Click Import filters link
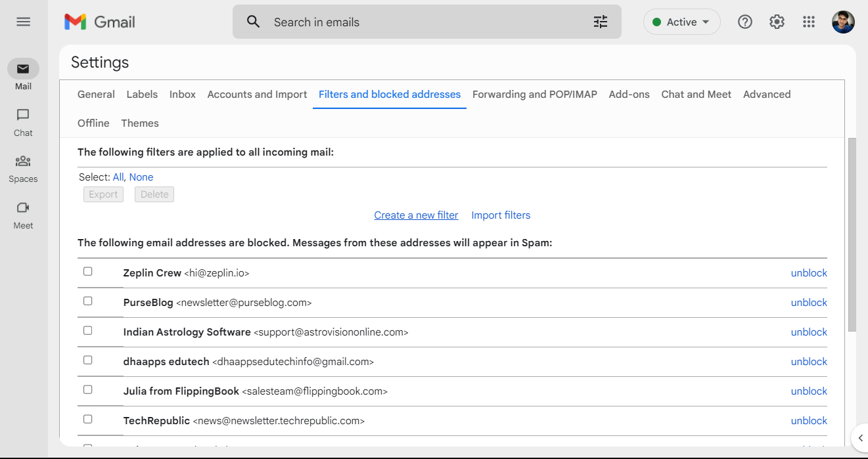868x459 pixels. pos(501,215)
